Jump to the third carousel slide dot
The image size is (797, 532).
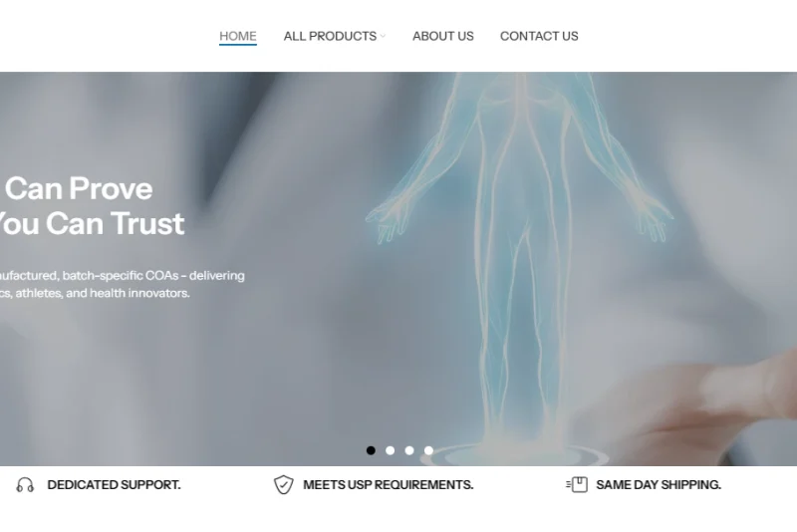[409, 450]
